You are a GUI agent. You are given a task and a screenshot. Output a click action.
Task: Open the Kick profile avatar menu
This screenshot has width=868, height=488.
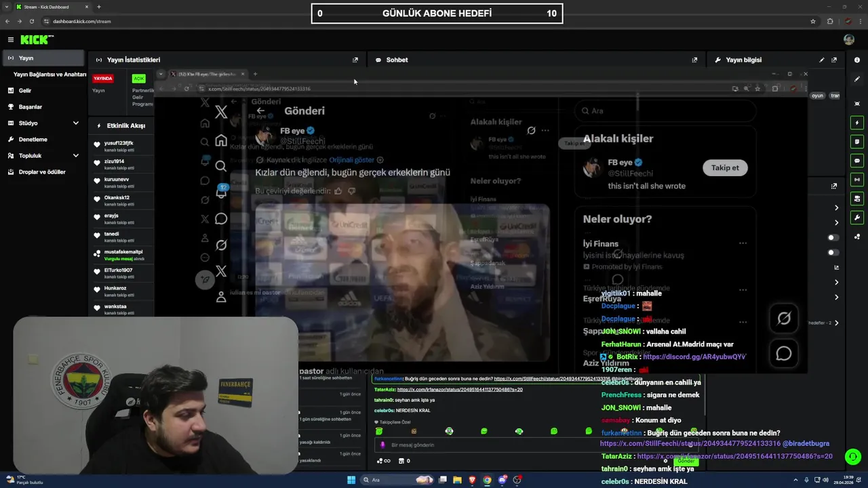849,40
